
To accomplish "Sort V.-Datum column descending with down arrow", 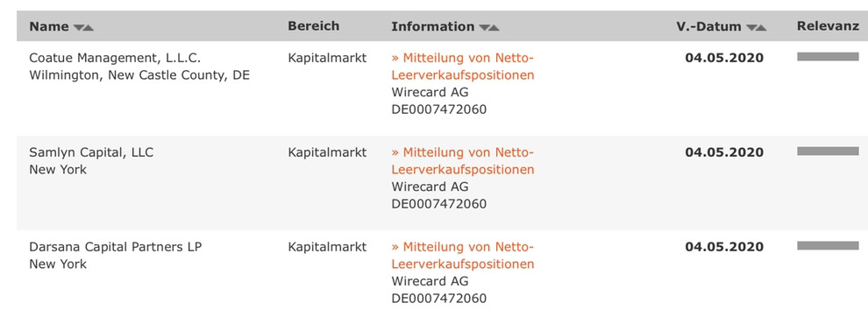I will tap(751, 28).
